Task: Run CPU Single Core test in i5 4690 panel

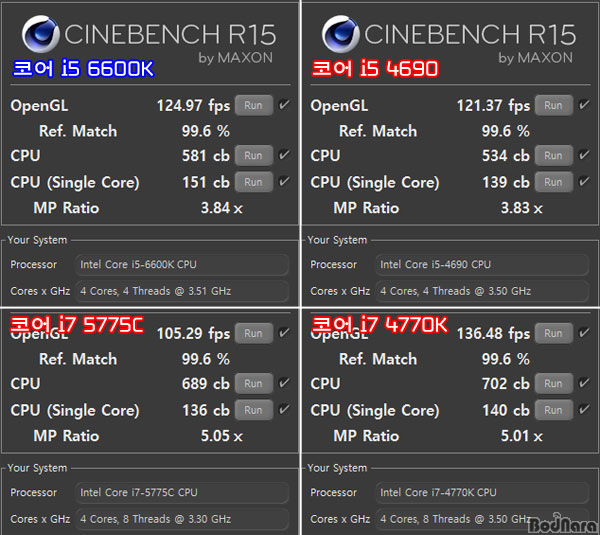Action: pos(554,182)
